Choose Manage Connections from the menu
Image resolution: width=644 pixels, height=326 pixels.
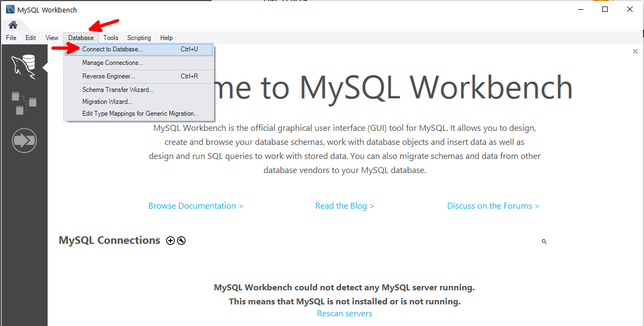click(x=139, y=63)
